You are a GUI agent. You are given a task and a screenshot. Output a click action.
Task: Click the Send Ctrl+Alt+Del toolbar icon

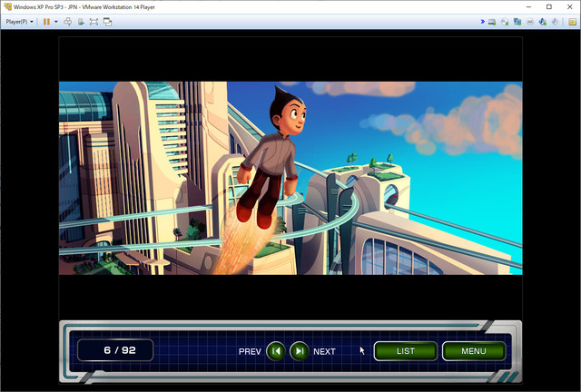click(68, 22)
